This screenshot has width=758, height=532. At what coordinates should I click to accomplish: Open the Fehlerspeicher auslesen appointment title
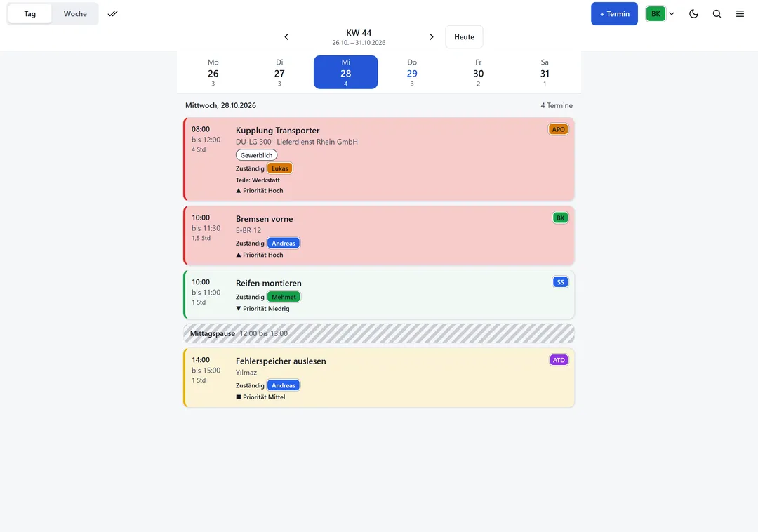[x=281, y=361]
